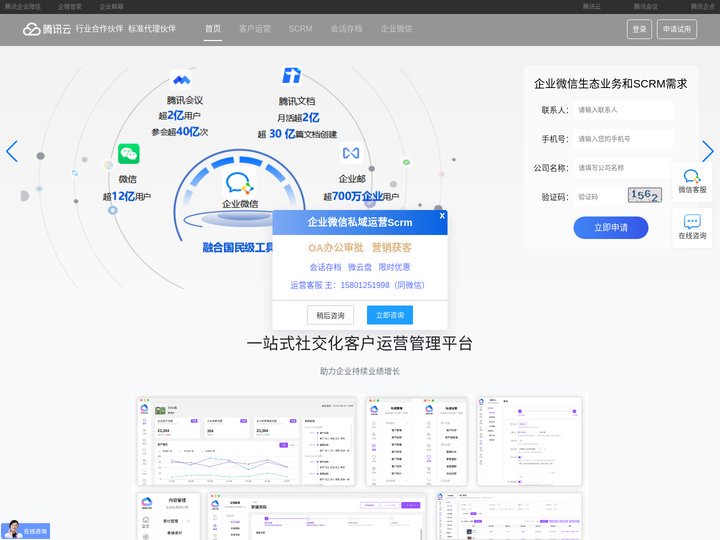Open 在线咨询 floating sidebar chat icon
Screen dimensions: 720x540
click(692, 227)
